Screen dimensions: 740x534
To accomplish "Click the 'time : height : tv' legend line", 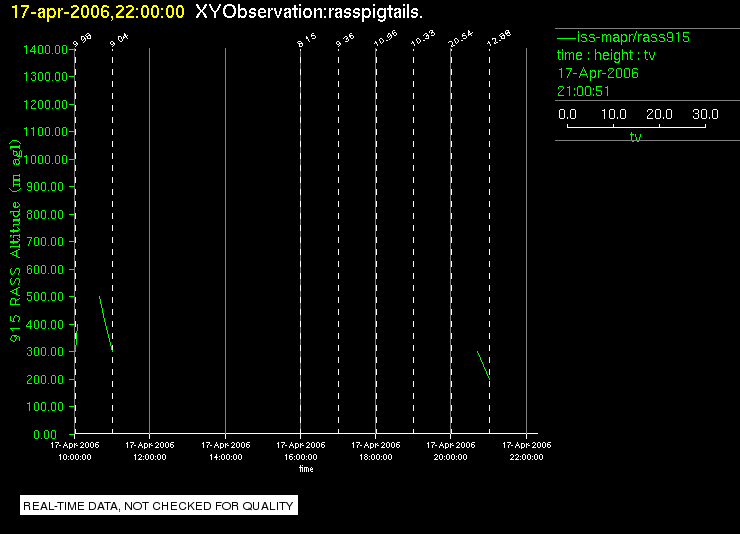I will [606, 55].
